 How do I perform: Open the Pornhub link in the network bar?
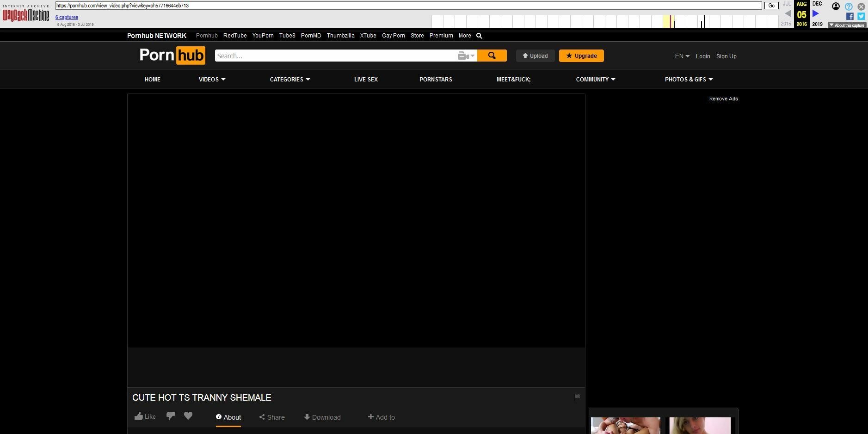pos(207,36)
